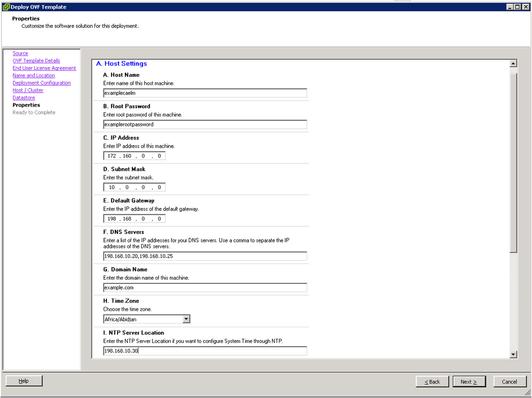Screen dimensions: 532x398
Task: View the End User License Agreement step
Action: 44,68
